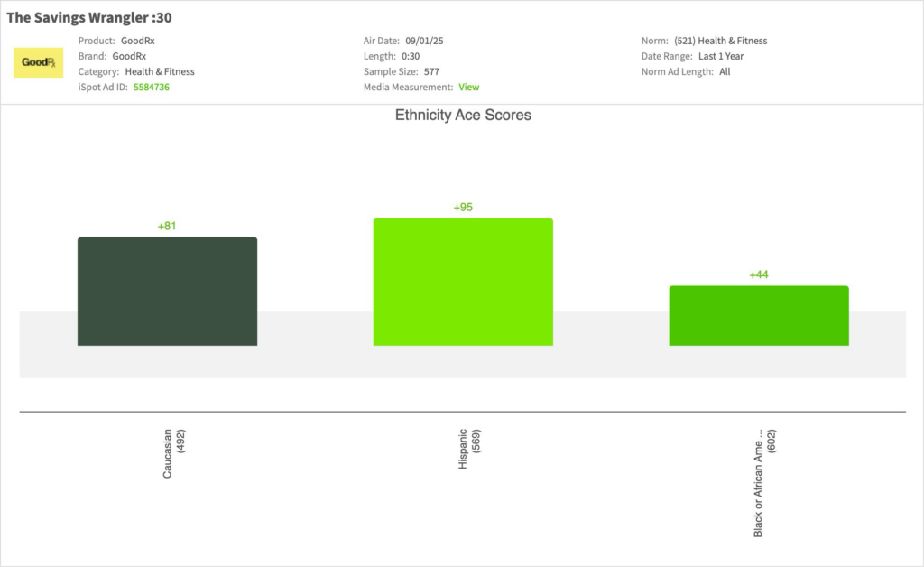This screenshot has width=924, height=567.
Task: Select the bright green Hispanic bar
Action: 463,282
